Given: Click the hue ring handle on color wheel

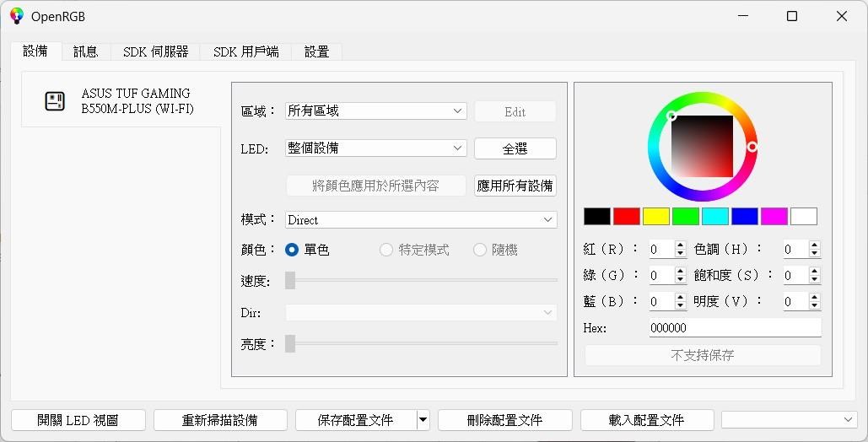Looking at the screenshot, I should [x=752, y=147].
